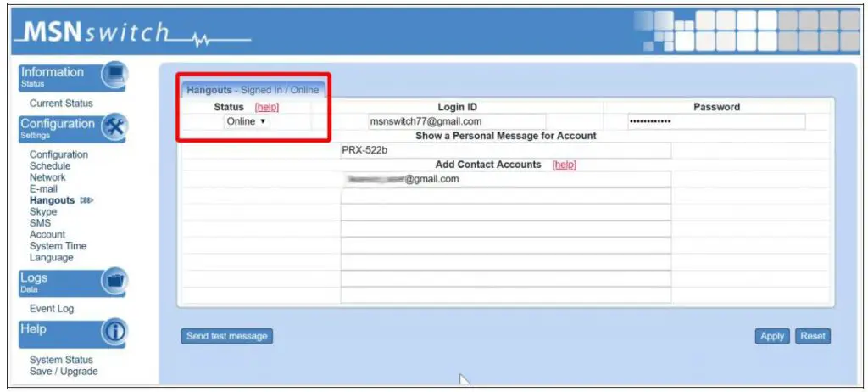The image size is (868, 392).
Task: Select the Hangouts Signed In tab
Action: point(253,90)
